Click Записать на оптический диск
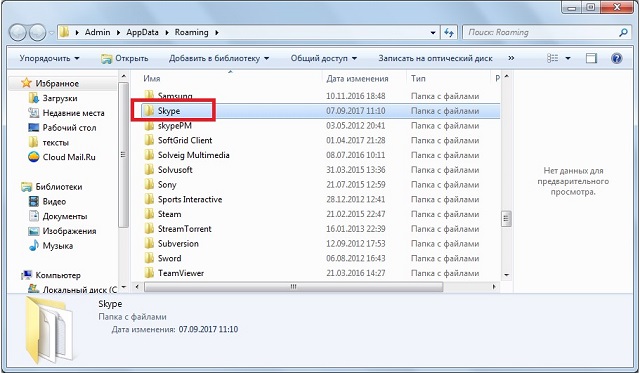This screenshot has width=640, height=373. [x=435, y=58]
